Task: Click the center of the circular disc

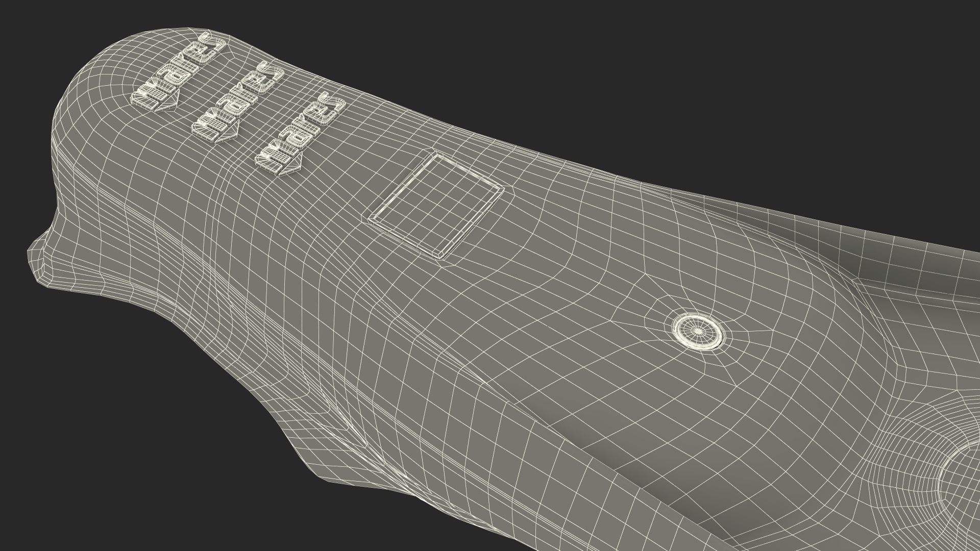Action: pos(698,332)
